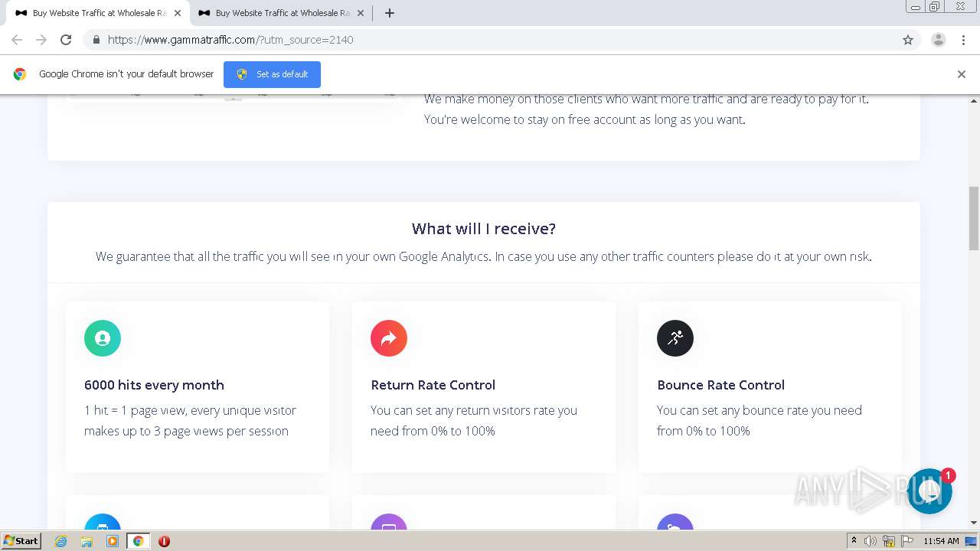This screenshot has width=980, height=551.
Task: Go forward with the browser forward arrow
Action: (x=41, y=40)
